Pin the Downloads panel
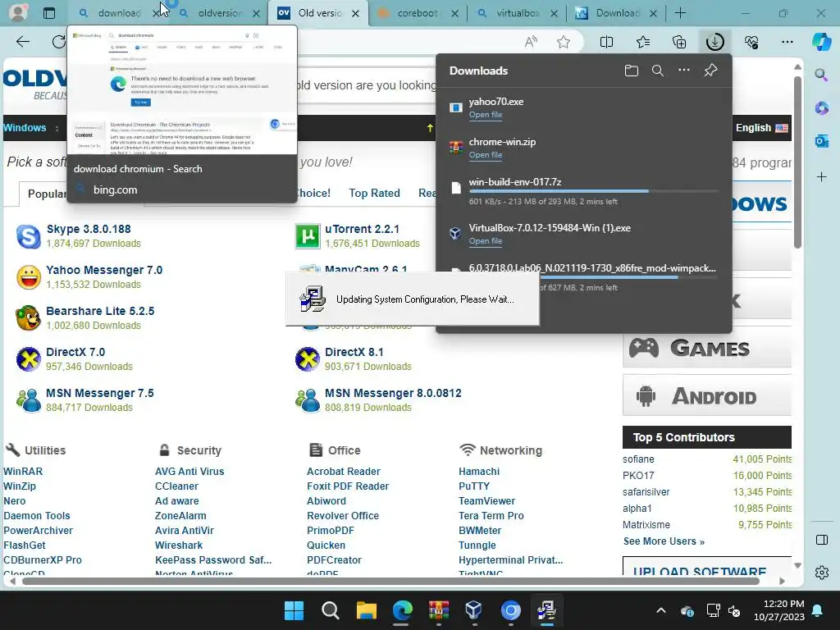840x630 pixels. 710,71
